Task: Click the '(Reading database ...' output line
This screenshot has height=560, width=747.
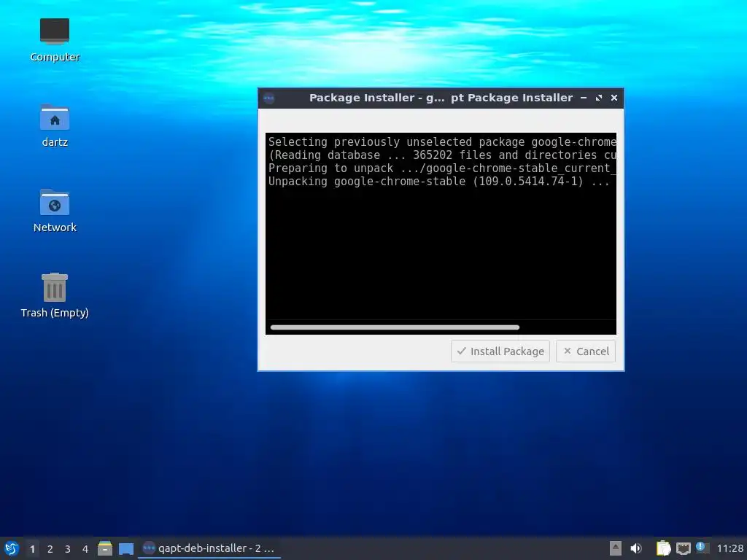Action: coord(441,155)
